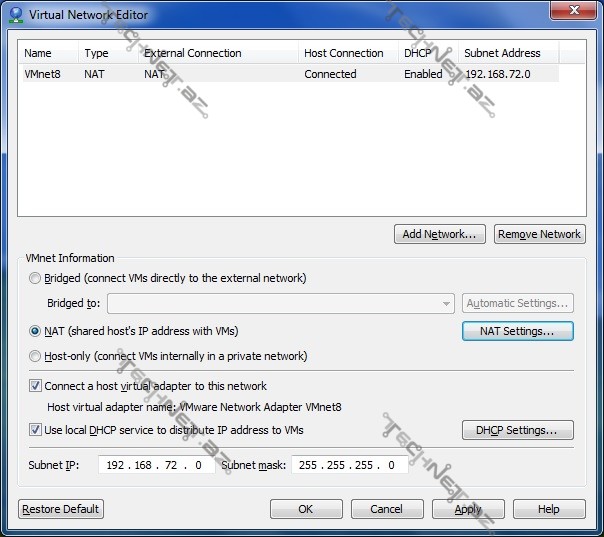The width and height of the screenshot is (604, 537).
Task: Click the NAT type cell of VMnet8
Action: tap(94, 74)
